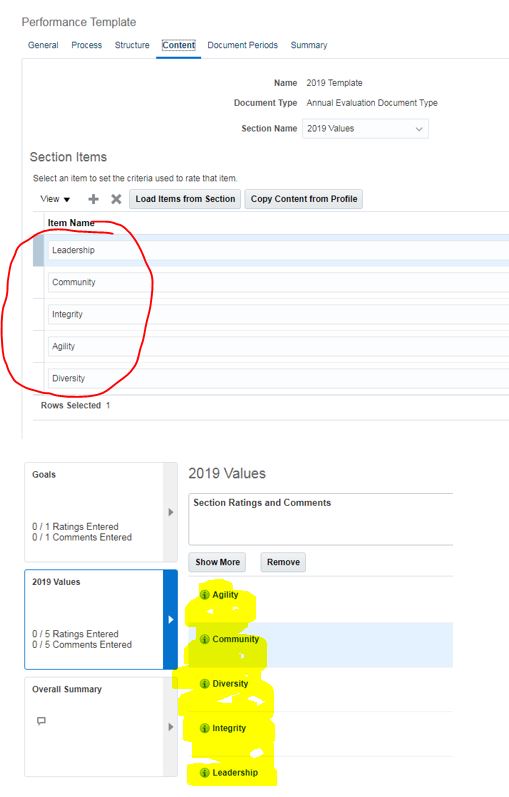Click the info icon next to Integrity
Image resolution: width=509 pixels, height=797 pixels.
[x=204, y=728]
